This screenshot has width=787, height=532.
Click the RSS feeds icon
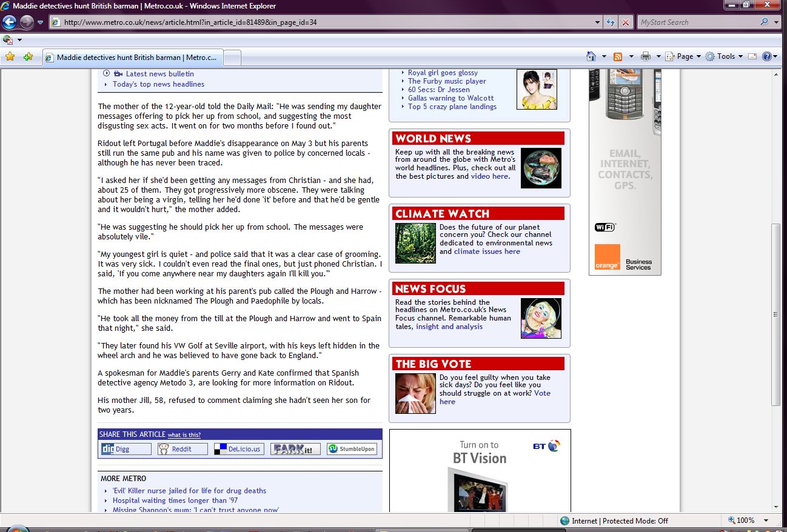618,56
